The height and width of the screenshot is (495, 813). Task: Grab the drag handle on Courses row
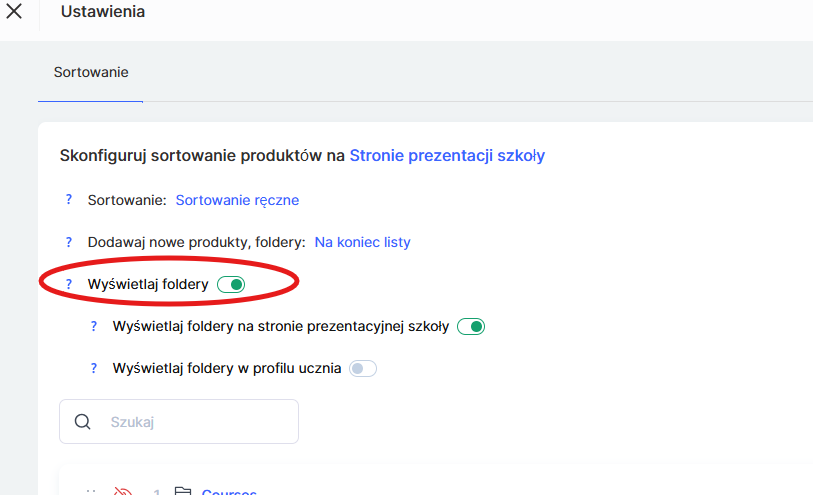coord(91,492)
